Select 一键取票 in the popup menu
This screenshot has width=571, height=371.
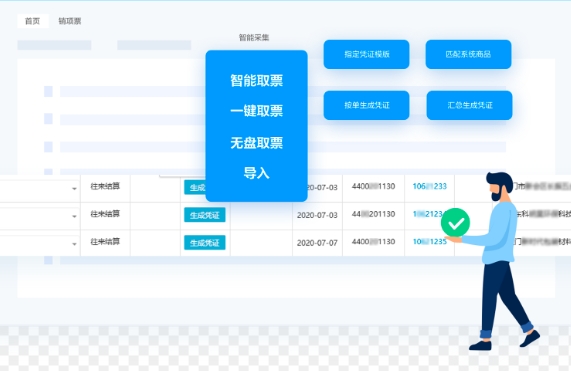coord(256,111)
